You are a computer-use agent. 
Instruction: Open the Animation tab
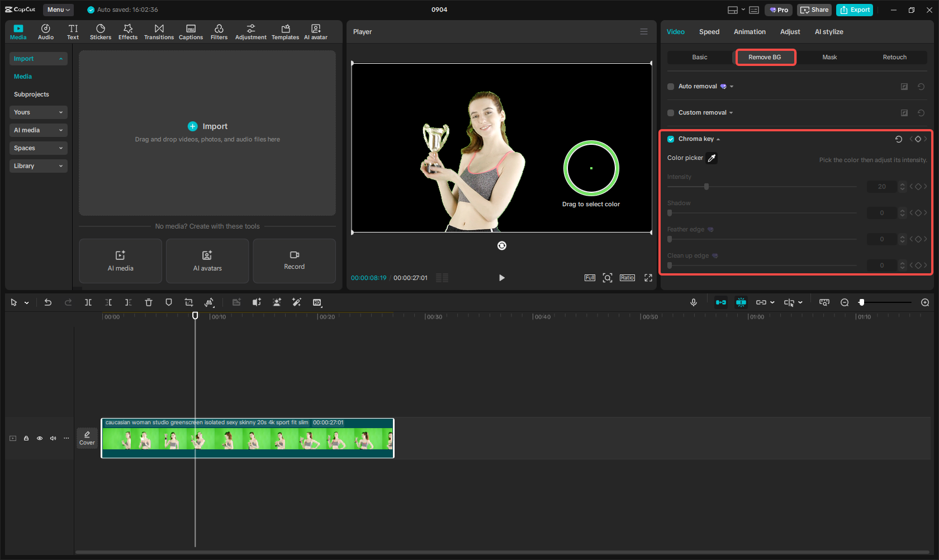pyautogui.click(x=750, y=32)
